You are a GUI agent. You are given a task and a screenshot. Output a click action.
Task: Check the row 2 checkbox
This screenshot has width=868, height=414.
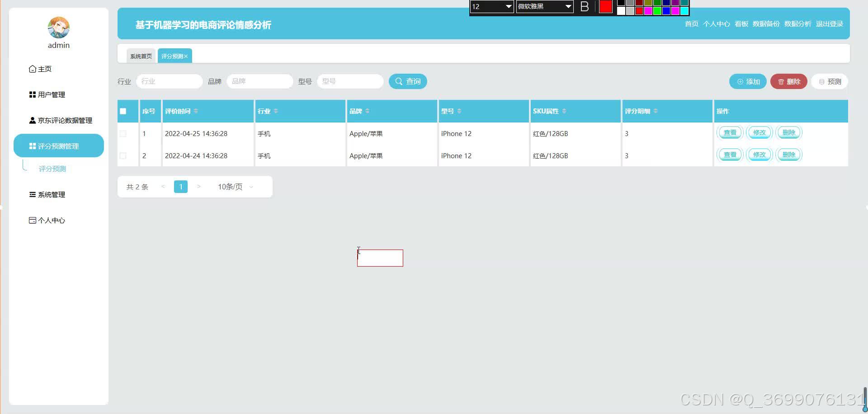[x=123, y=156]
